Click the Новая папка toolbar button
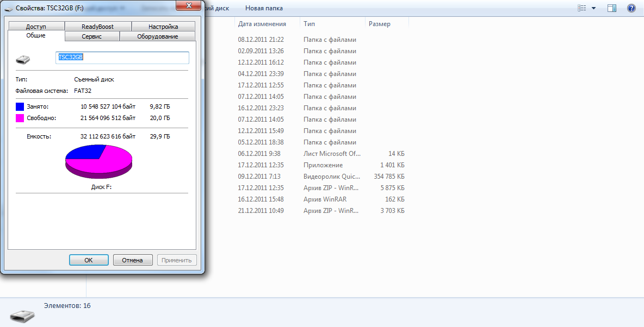Viewport: 644px width, 327px height. 264,8
